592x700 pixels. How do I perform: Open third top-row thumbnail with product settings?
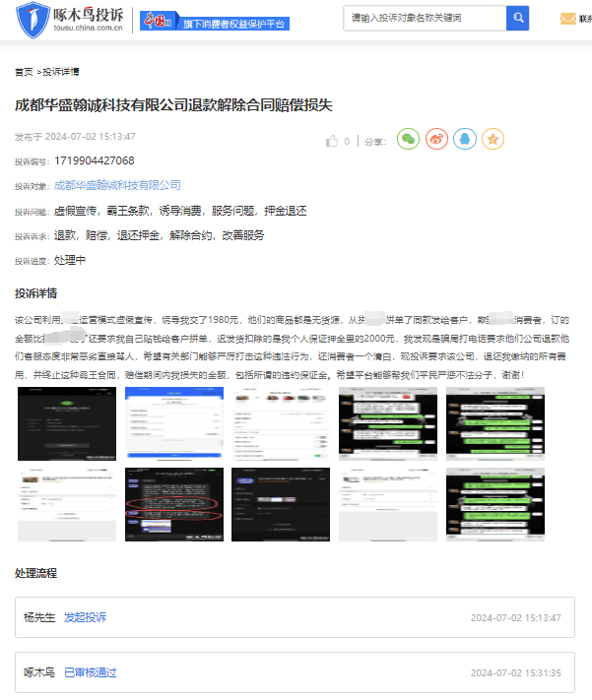(x=281, y=423)
